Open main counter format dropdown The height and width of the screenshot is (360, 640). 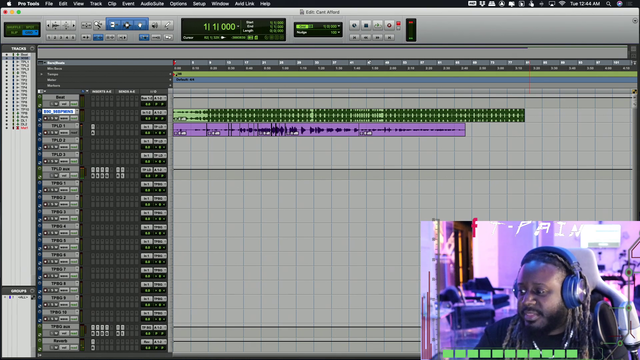click(x=238, y=27)
